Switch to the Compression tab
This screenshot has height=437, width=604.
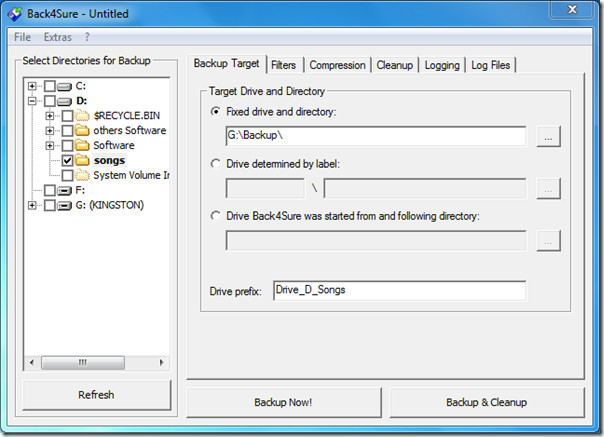click(337, 65)
